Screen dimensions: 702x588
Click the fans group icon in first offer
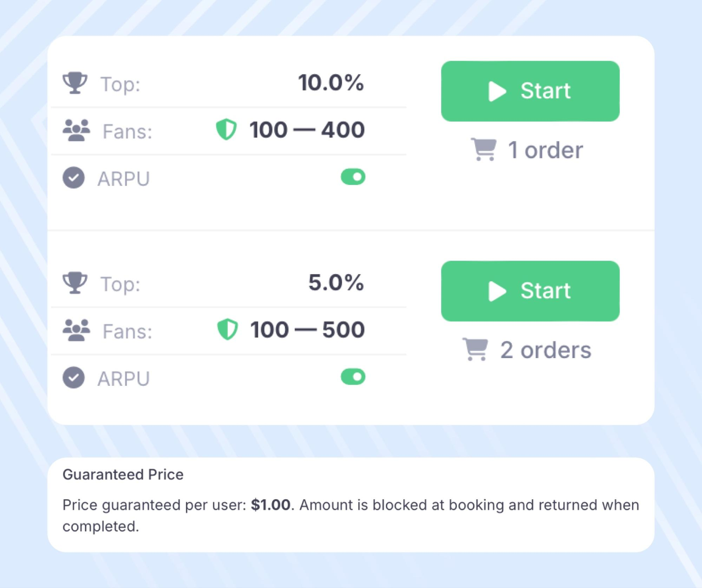[76, 130]
